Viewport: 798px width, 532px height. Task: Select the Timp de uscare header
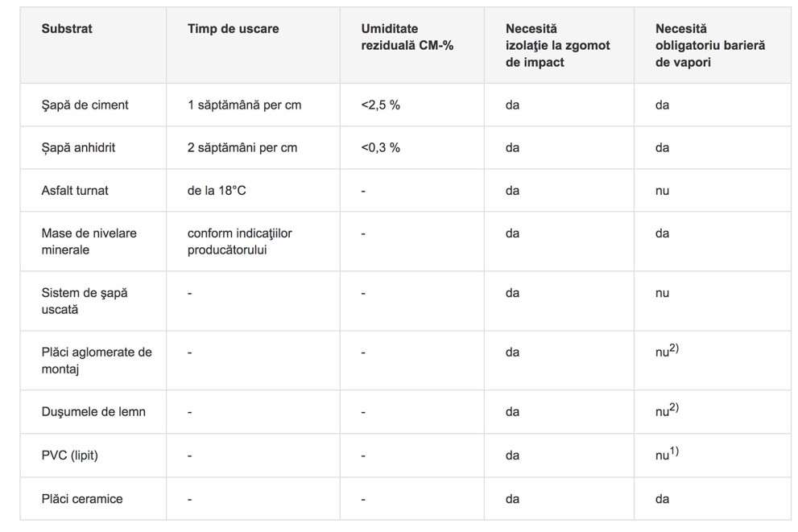pyautogui.click(x=233, y=28)
